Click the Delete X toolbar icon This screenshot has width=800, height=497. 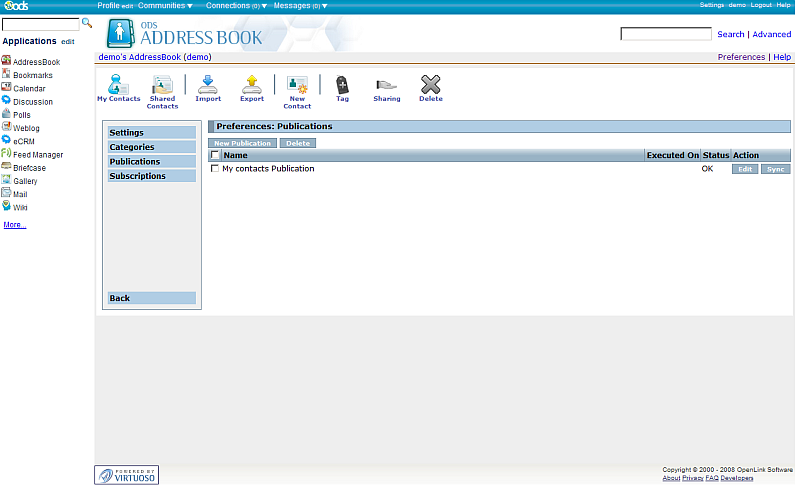pyautogui.click(x=430, y=85)
